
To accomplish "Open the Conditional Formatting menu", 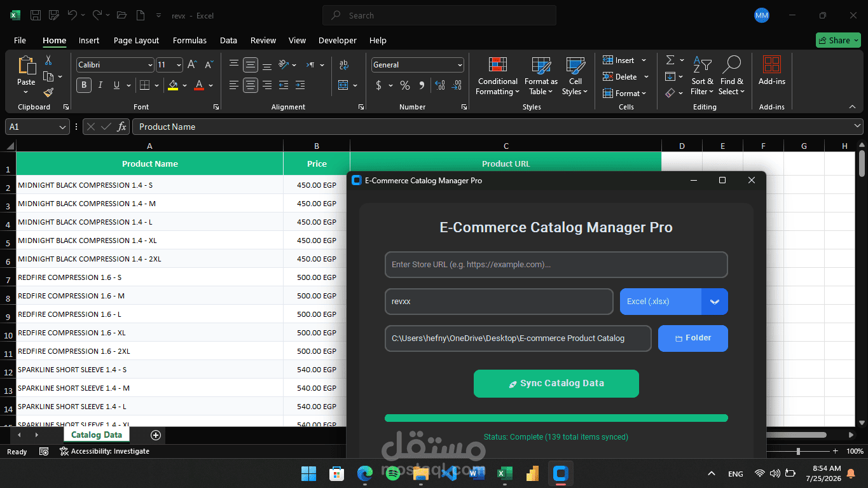I will click(x=498, y=76).
